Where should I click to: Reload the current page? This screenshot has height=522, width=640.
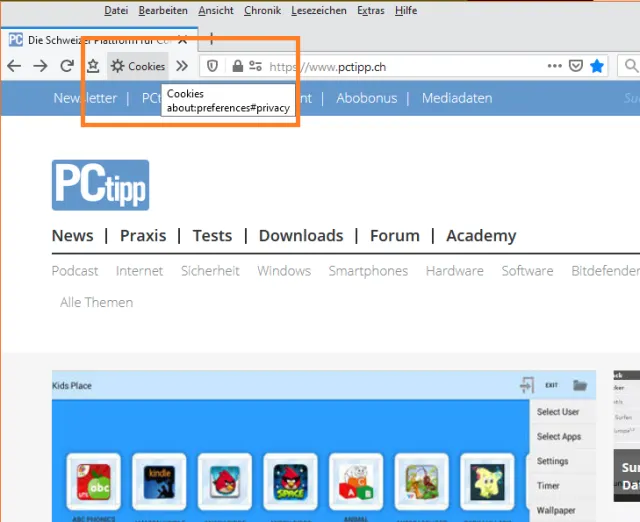[x=66, y=66]
